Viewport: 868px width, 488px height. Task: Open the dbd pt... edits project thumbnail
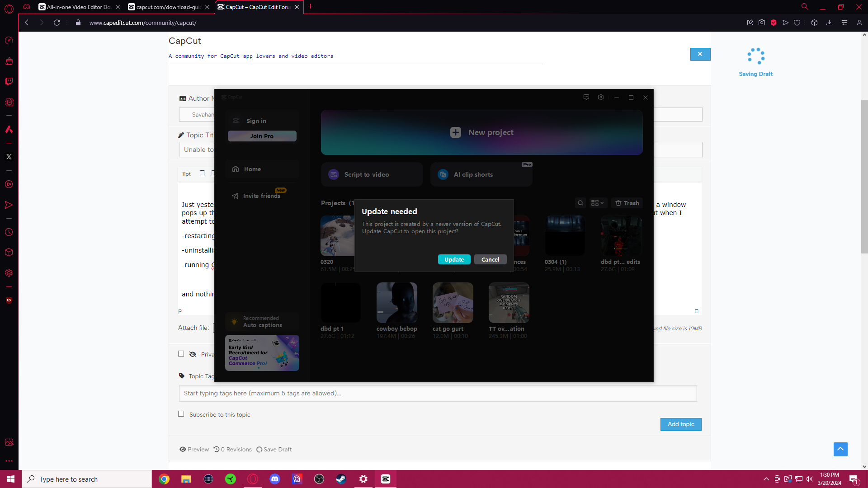point(621,236)
